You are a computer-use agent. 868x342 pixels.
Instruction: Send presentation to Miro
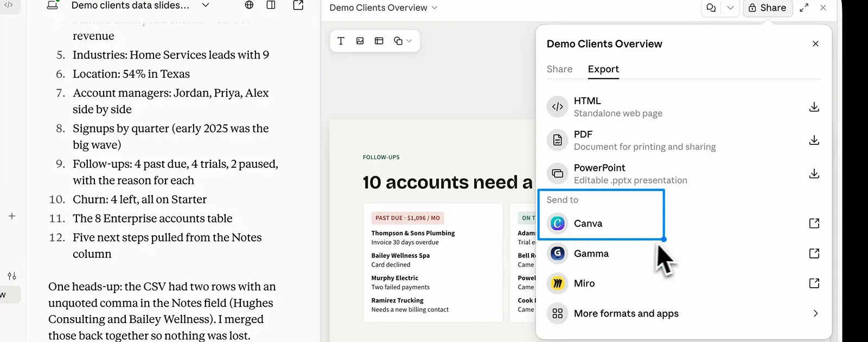pos(684,283)
